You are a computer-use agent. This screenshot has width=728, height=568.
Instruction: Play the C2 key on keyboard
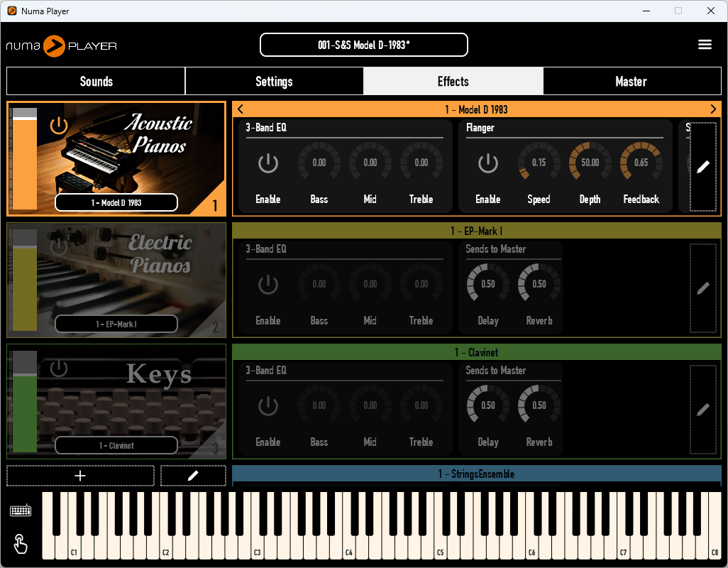[166, 548]
